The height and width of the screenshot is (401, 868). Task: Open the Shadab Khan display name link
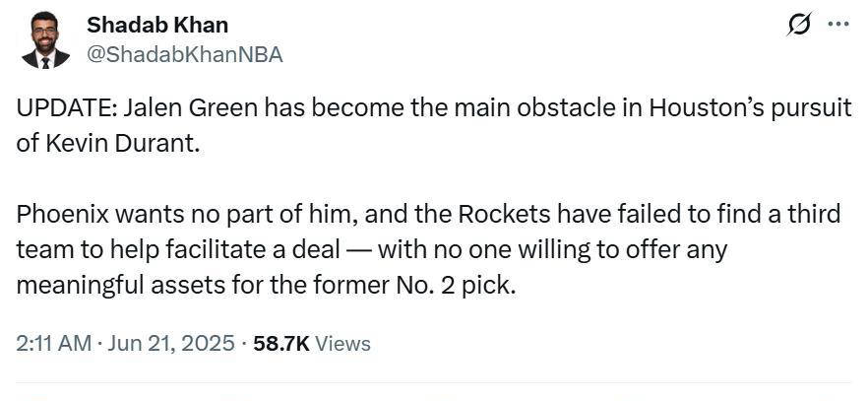click(x=157, y=25)
